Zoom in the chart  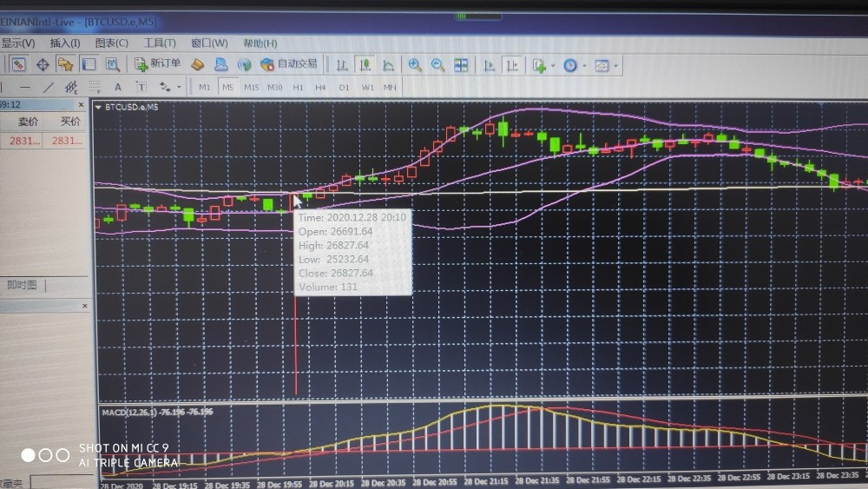click(415, 65)
